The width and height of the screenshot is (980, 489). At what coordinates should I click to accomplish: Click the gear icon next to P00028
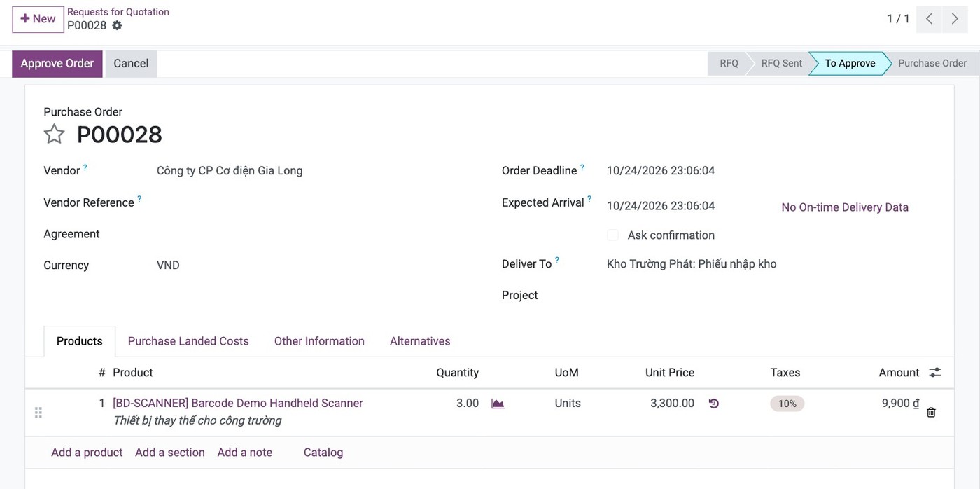click(117, 25)
